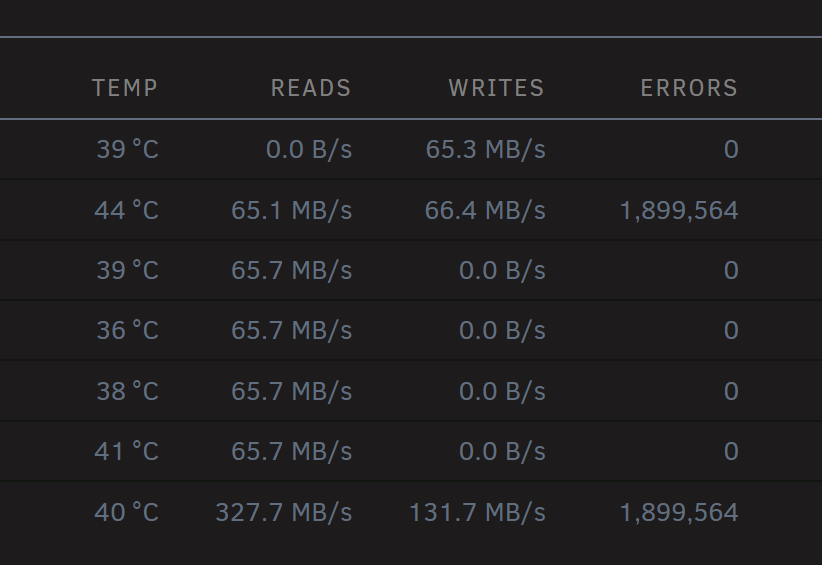Click the 0.0 B/s writes beside 41 °C
Image resolution: width=822 pixels, height=565 pixels.
point(502,451)
